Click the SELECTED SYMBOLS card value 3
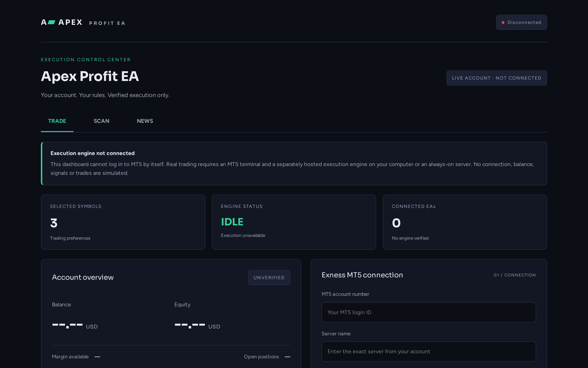 coord(54,223)
